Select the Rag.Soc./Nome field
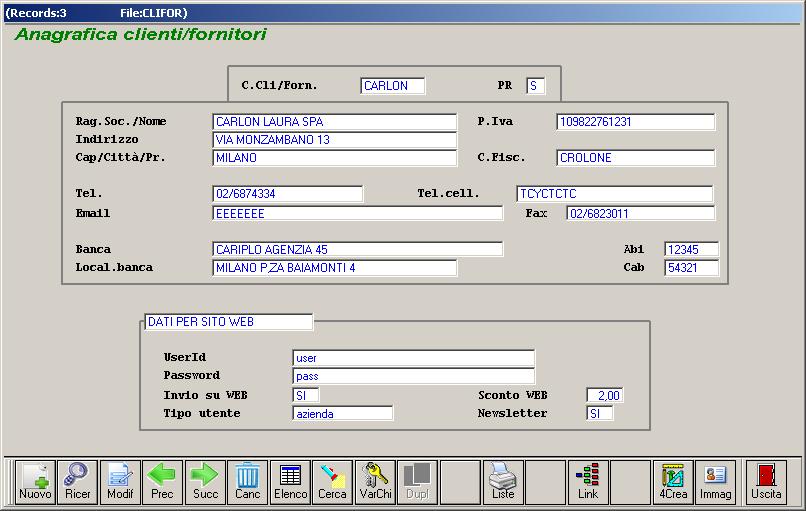The width and height of the screenshot is (806, 511). pos(335,122)
